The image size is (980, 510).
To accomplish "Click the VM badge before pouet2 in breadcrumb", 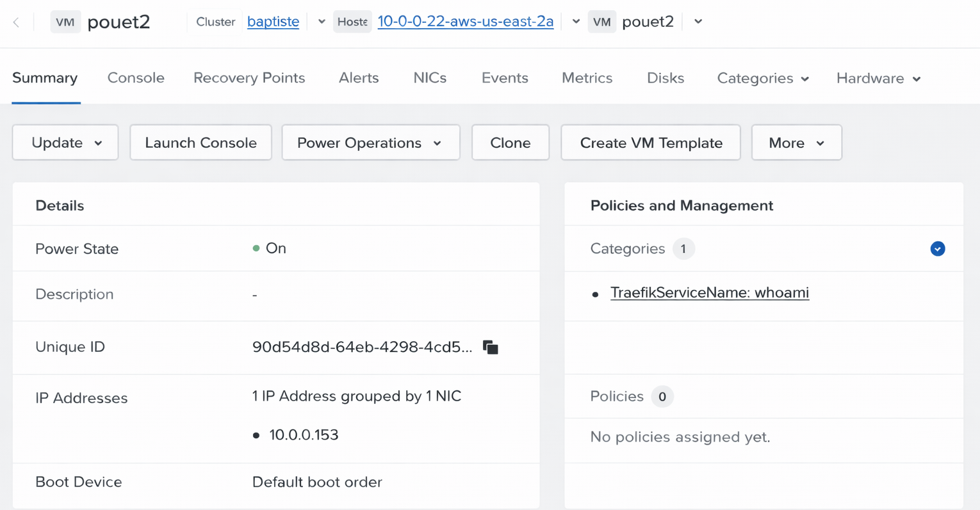I will click(601, 21).
